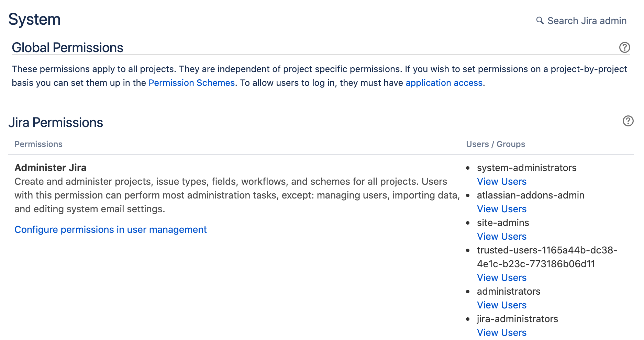Open help icon beside Jira Permissions
644x340 pixels.
click(x=628, y=121)
